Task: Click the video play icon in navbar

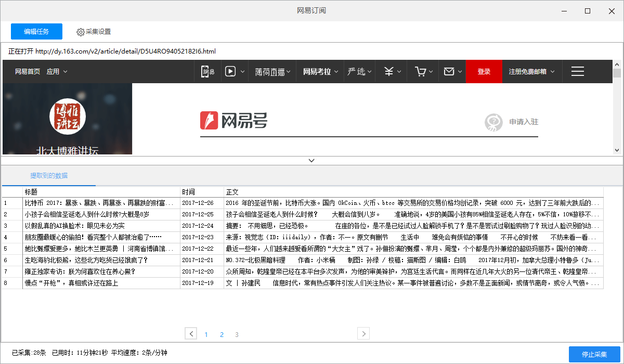Action: click(x=230, y=72)
